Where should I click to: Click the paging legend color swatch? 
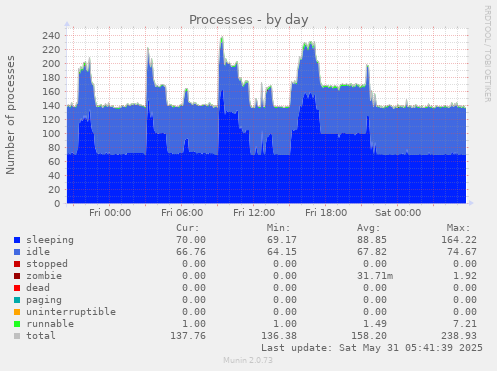click(17, 300)
